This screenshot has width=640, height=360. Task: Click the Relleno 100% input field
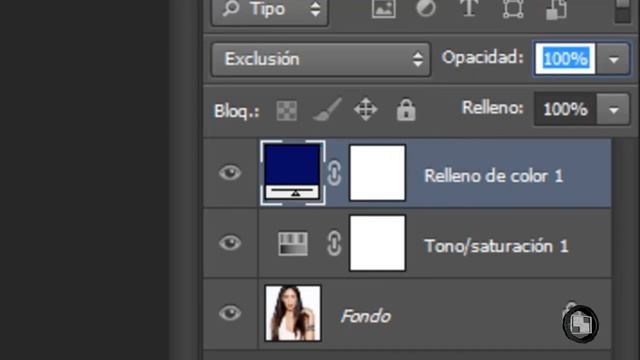(565, 109)
